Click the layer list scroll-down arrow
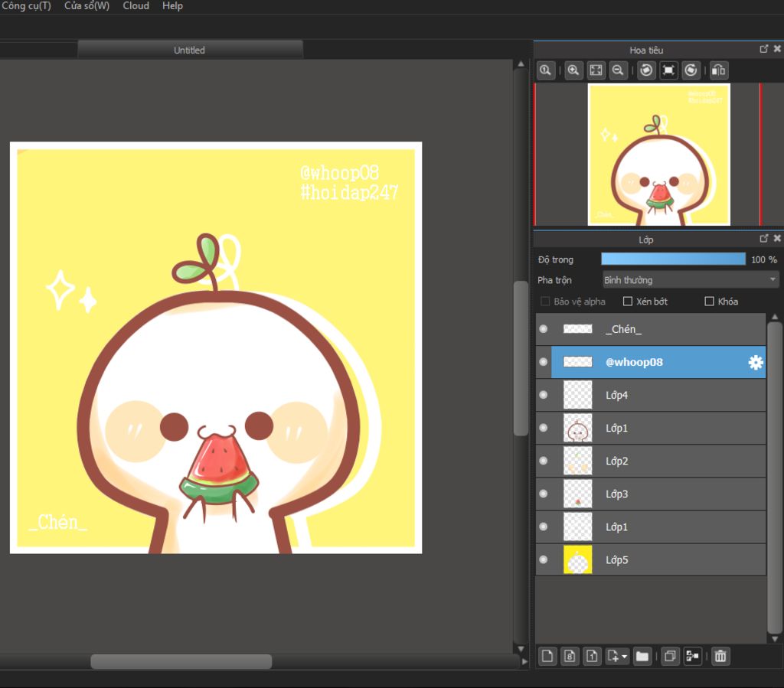The width and height of the screenshot is (784, 688). (775, 639)
